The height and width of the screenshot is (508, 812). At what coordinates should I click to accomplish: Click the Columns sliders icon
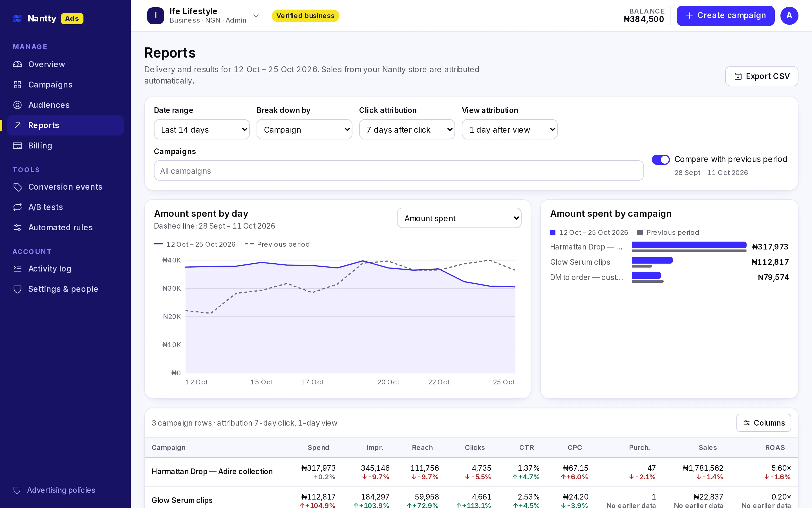(x=747, y=423)
